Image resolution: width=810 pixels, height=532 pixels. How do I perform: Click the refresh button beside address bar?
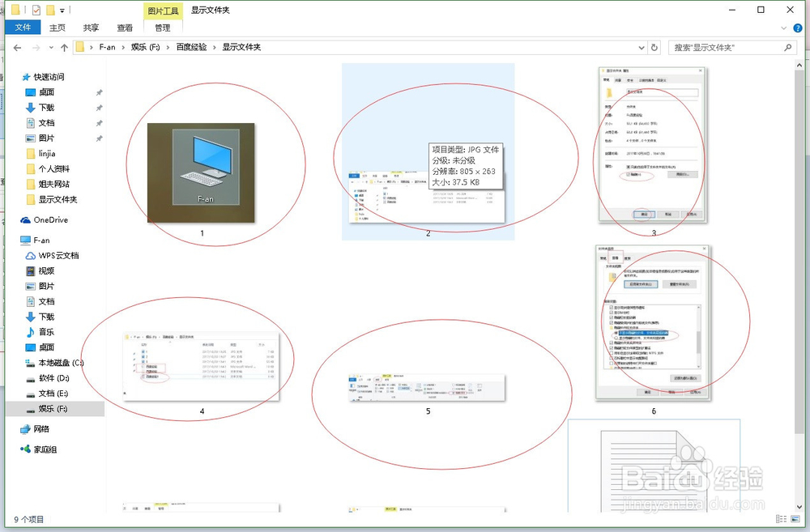coord(654,48)
